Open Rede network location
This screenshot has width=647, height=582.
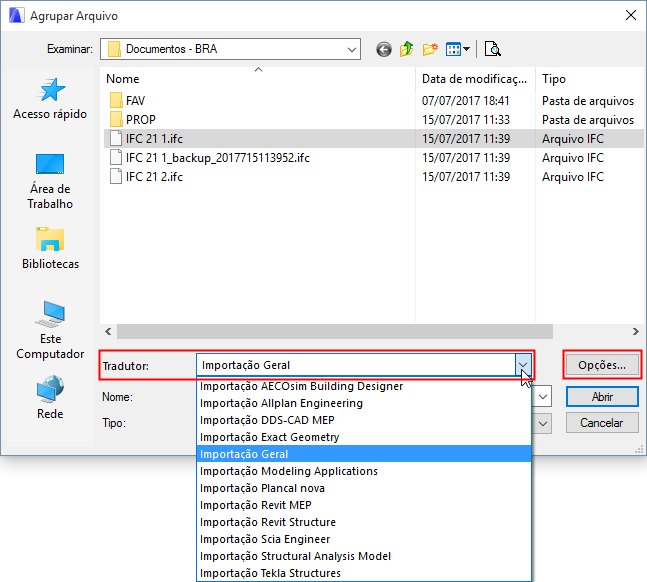tap(50, 397)
